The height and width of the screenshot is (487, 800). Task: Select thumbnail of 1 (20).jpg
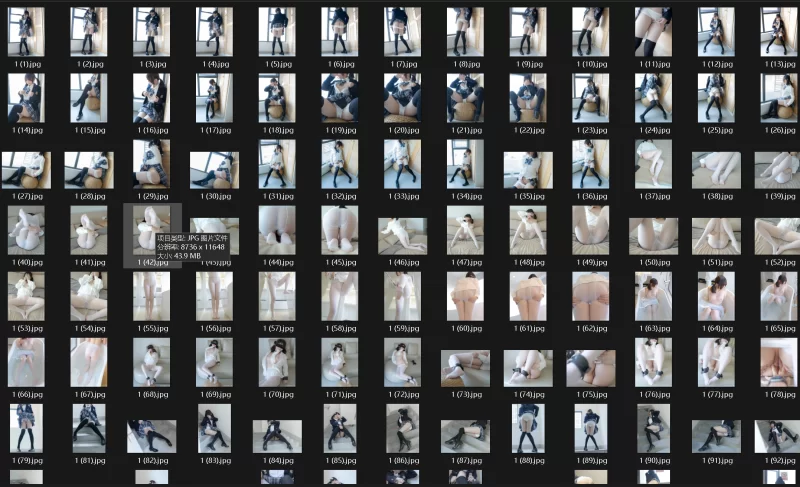tap(402, 97)
